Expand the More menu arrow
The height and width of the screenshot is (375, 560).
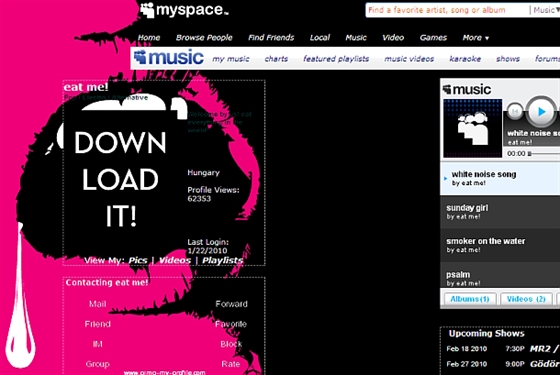click(x=487, y=38)
